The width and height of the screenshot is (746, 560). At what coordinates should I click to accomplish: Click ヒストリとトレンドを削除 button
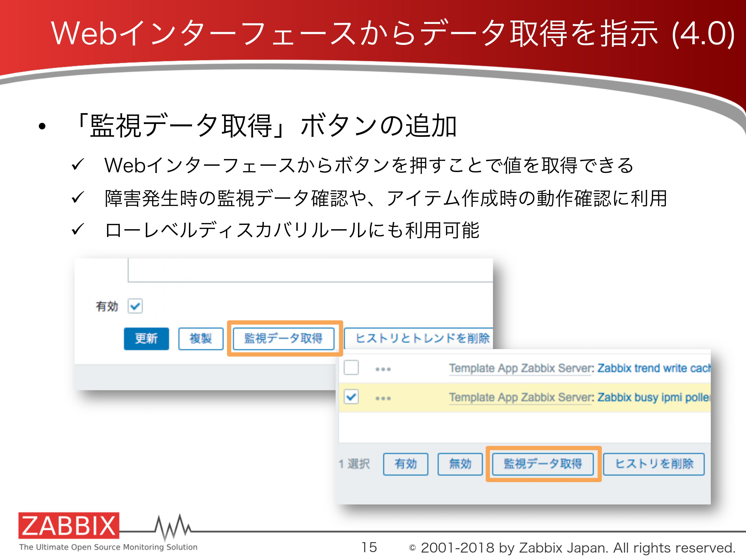pyautogui.click(x=418, y=338)
